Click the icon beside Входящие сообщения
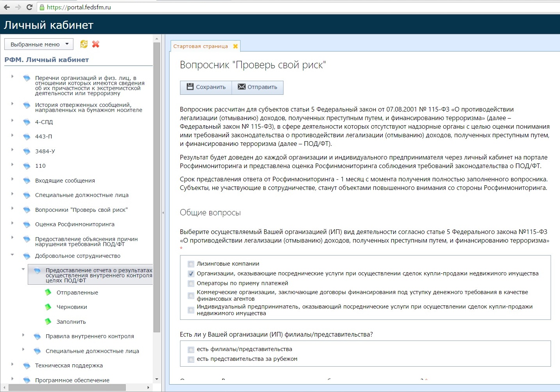This screenshot has width=560, height=392. click(x=27, y=181)
